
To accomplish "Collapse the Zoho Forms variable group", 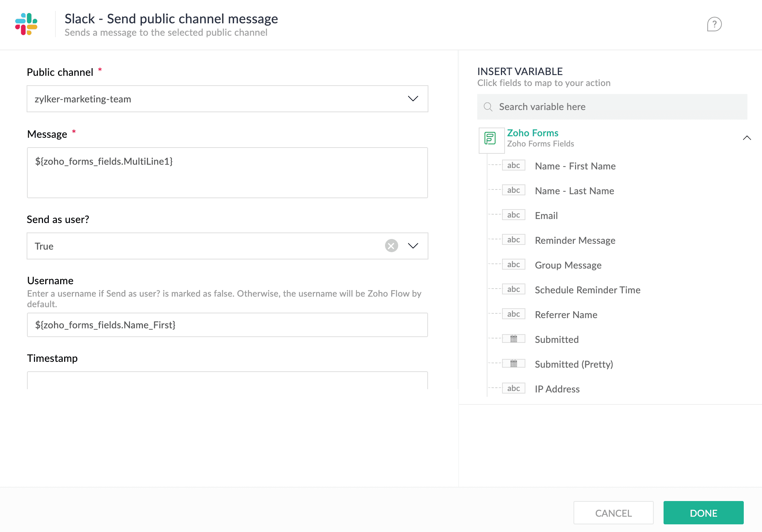I will 747,138.
